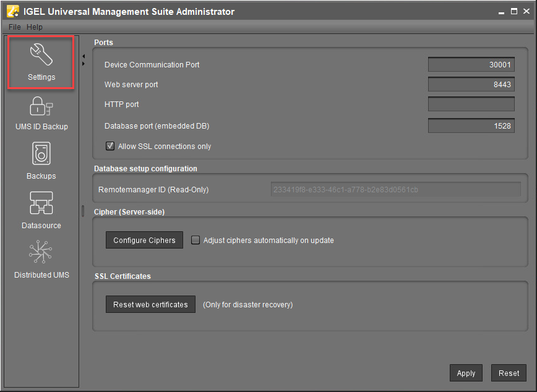The image size is (537, 392).
Task: Click Reset web certificates for disaster recovery
Action: tap(150, 304)
